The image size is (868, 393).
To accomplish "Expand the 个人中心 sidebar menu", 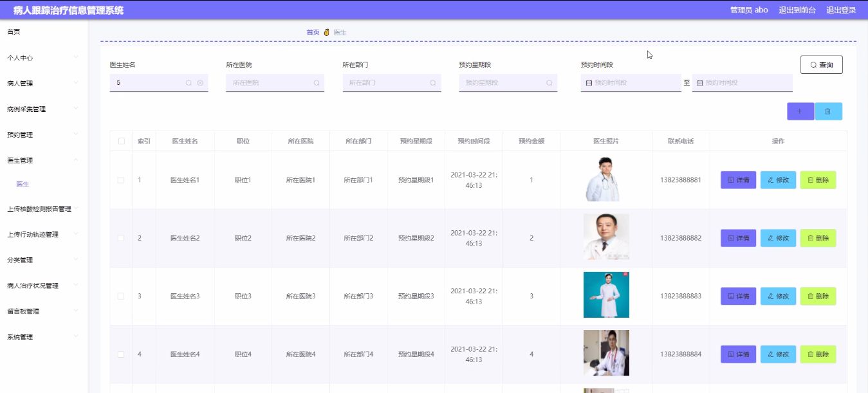I will pyautogui.click(x=44, y=57).
